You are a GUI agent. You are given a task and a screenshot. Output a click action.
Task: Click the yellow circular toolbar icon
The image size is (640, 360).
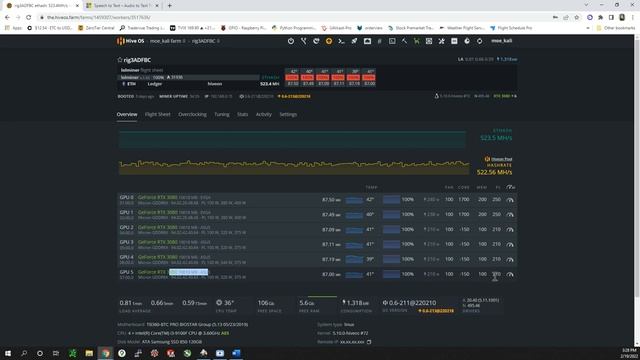tap(329, 41)
